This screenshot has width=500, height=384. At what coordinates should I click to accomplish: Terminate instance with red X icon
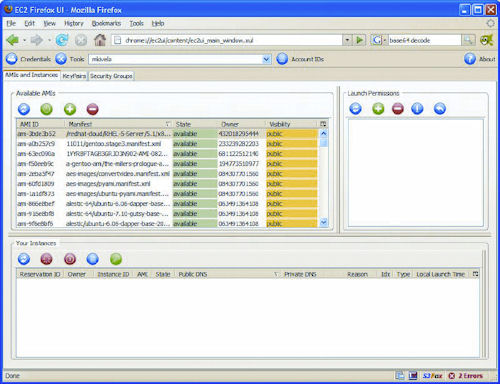[x=47, y=259]
